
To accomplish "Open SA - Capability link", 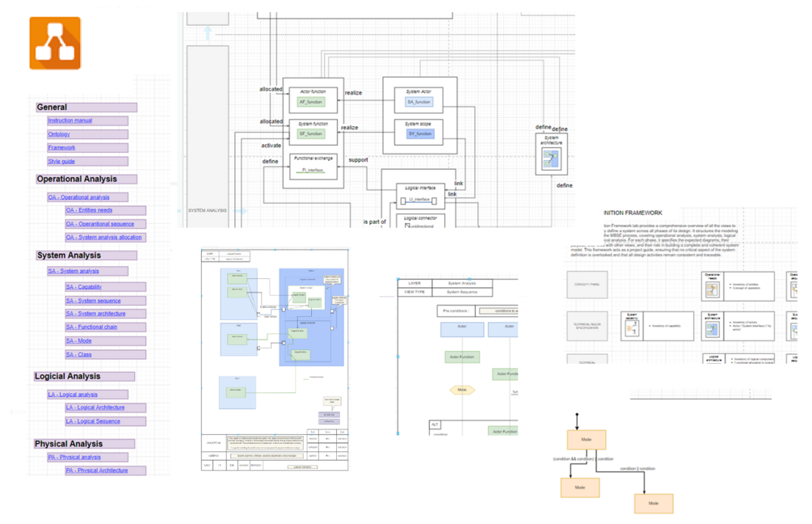I will click(84, 286).
